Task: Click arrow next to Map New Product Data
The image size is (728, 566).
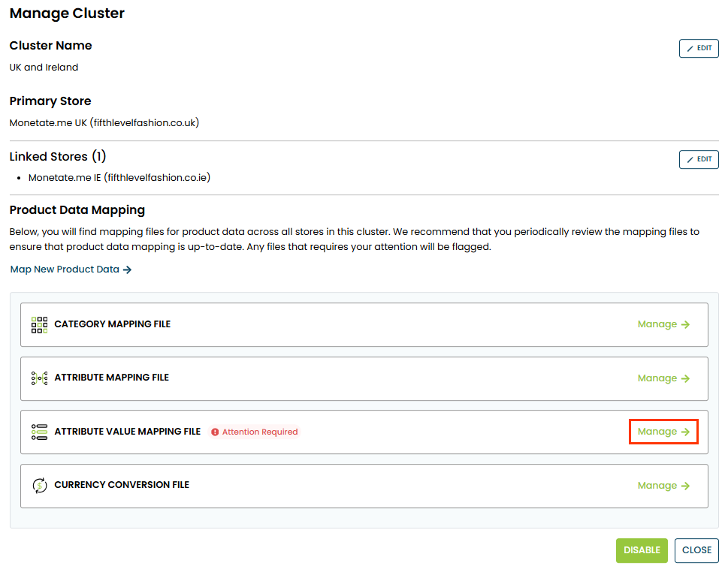Action: (127, 270)
